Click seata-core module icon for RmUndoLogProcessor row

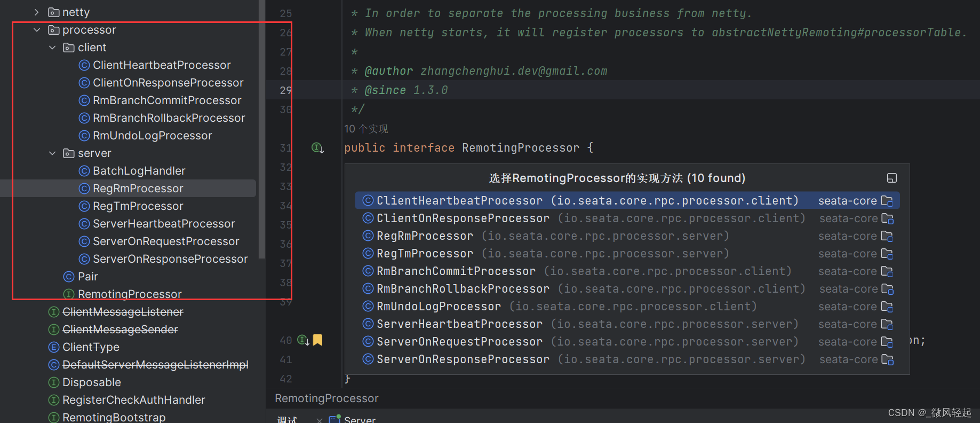pos(887,307)
